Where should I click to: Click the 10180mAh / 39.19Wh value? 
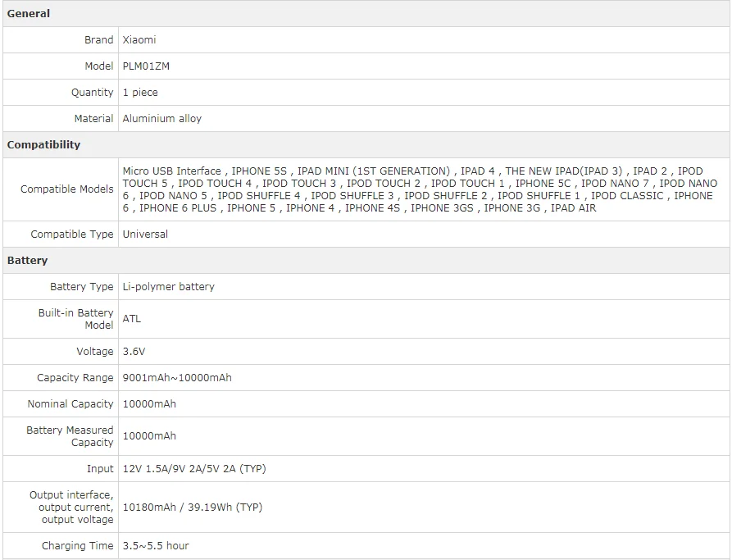pos(193,507)
